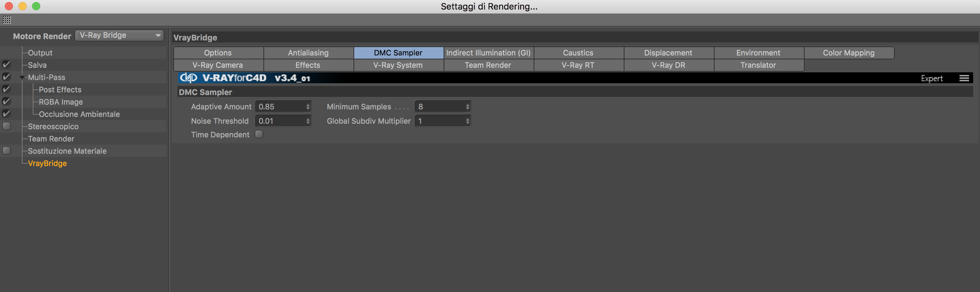Enable the Time Dependent checkbox

pyautogui.click(x=259, y=135)
